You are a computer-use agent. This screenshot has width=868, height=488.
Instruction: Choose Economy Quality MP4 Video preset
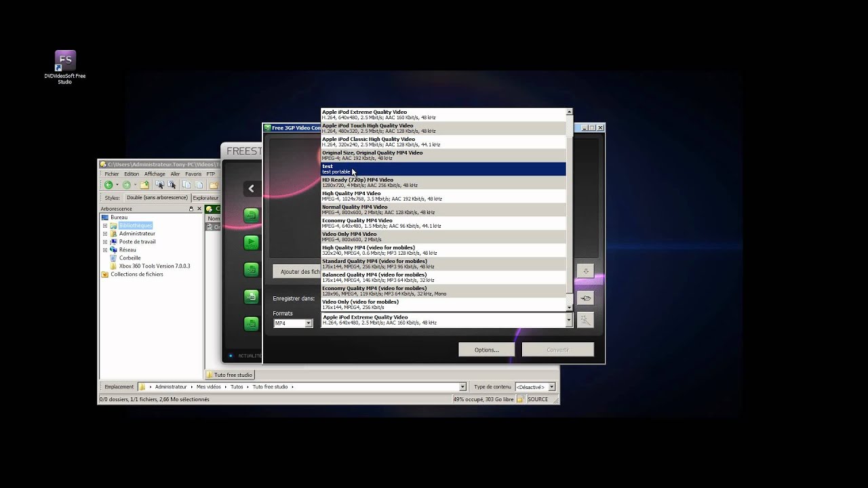[x=443, y=223]
